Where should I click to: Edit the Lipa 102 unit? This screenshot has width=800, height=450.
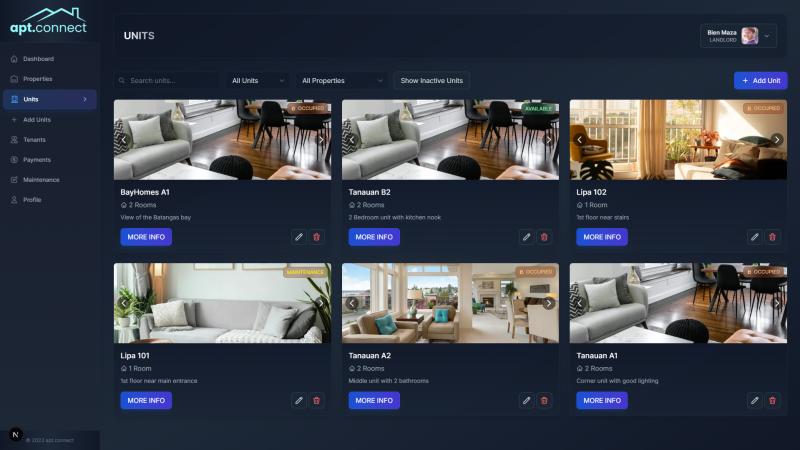[x=755, y=237]
